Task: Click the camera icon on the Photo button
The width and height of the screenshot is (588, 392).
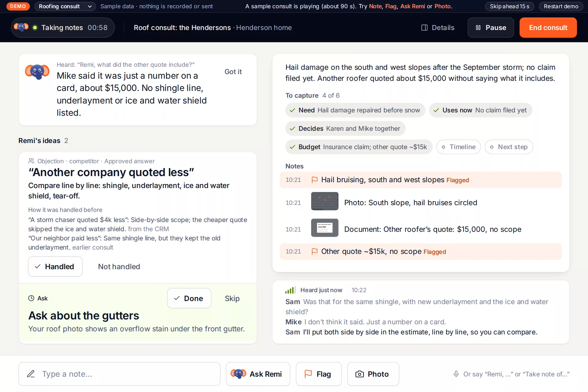Action: pyautogui.click(x=360, y=374)
